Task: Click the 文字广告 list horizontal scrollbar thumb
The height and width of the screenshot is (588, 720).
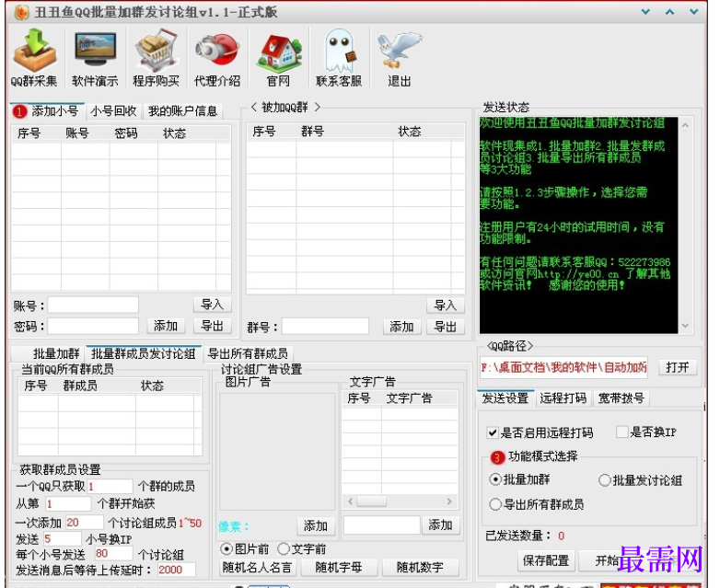Action: [x=372, y=502]
